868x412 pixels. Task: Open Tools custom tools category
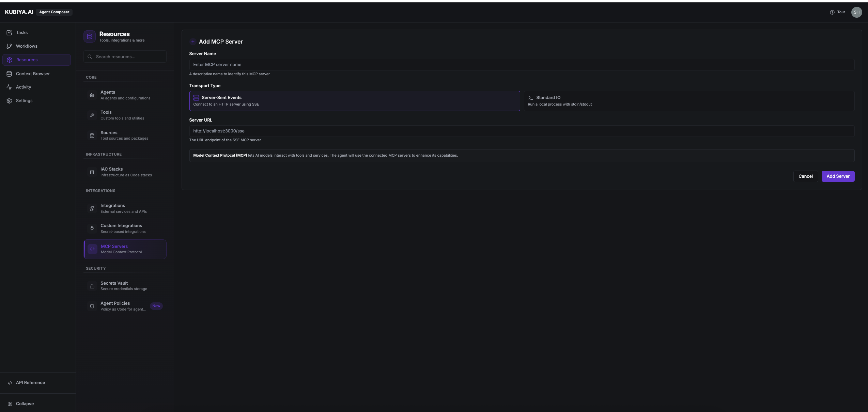[125, 115]
